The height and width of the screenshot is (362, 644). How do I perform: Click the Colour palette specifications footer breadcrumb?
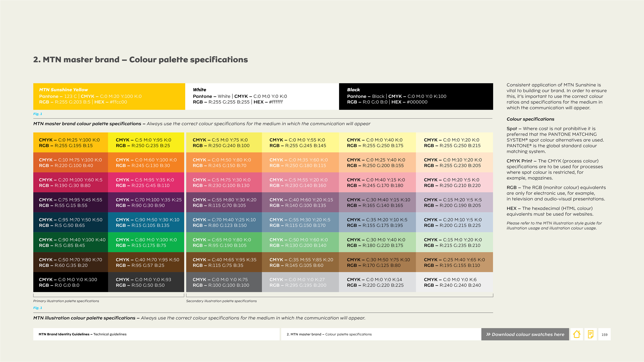point(329,334)
